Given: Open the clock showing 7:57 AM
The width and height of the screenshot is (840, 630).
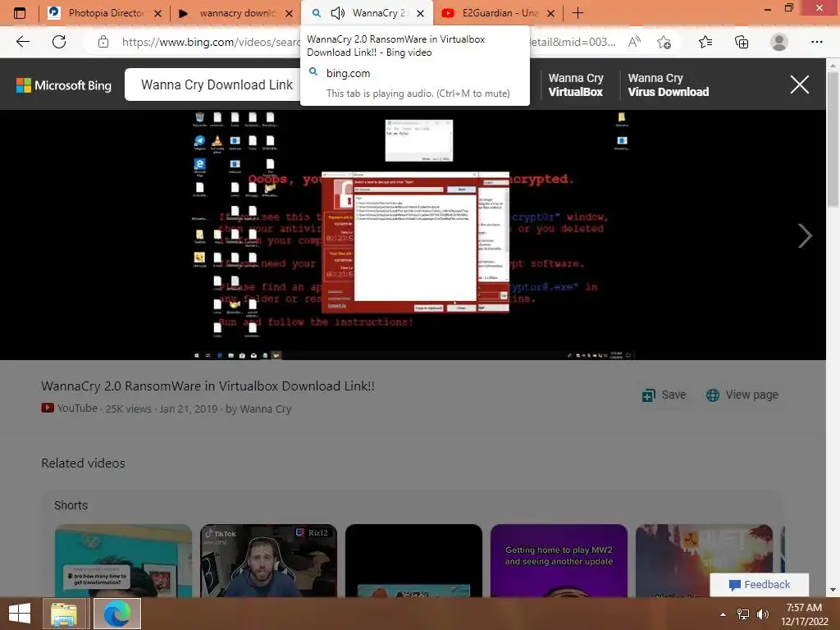Looking at the screenshot, I should (804, 614).
